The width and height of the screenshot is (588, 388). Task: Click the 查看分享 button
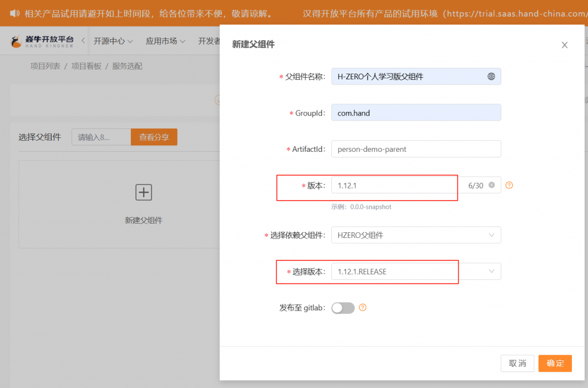point(154,137)
